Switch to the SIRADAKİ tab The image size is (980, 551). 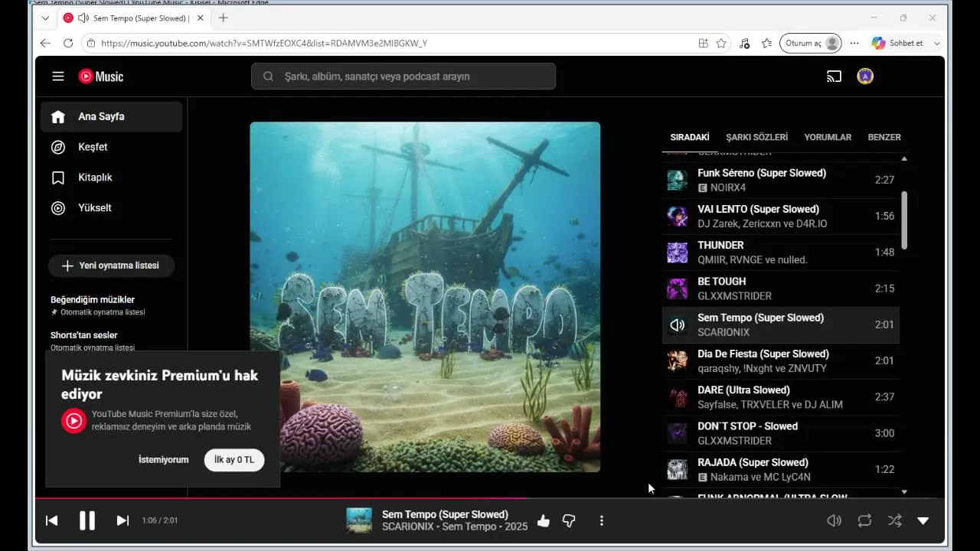pyautogui.click(x=690, y=137)
